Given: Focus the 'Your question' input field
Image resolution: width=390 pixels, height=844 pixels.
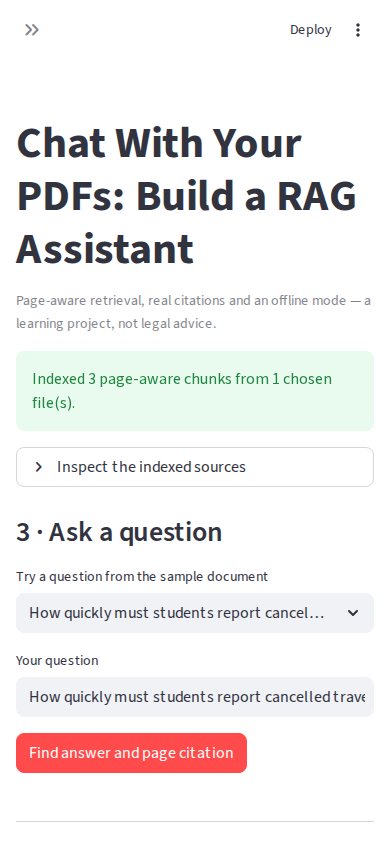Looking at the screenshot, I should click(x=195, y=697).
